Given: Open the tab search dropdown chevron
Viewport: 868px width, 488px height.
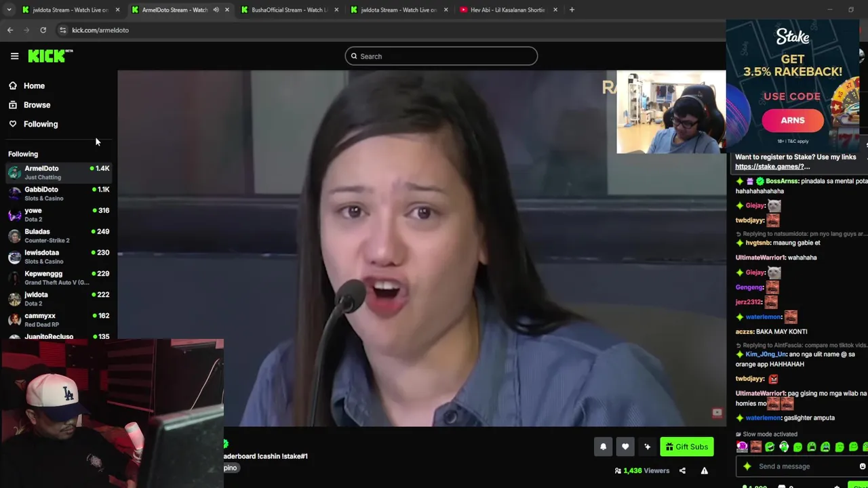Looking at the screenshot, I should pyautogui.click(x=10, y=9).
